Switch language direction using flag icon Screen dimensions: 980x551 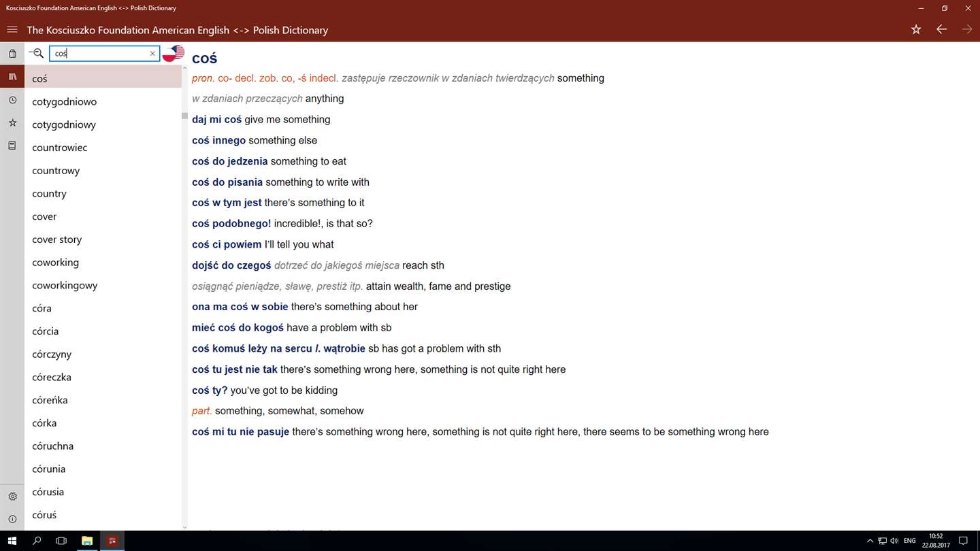174,54
